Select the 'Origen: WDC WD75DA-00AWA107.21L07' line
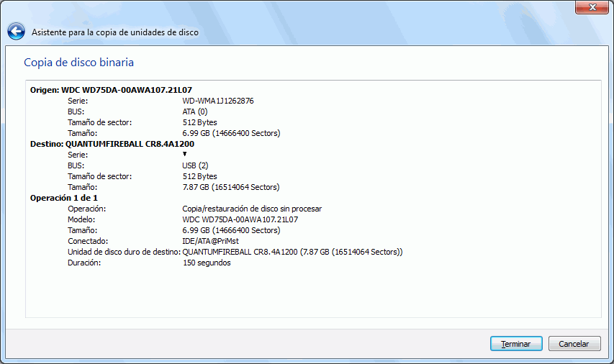614x364 pixels. coord(111,90)
